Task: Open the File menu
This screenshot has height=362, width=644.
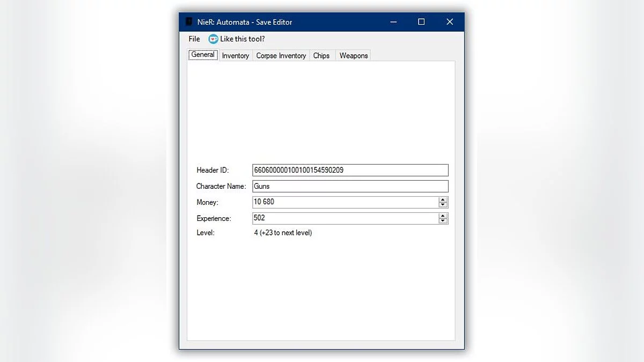Action: click(194, 39)
